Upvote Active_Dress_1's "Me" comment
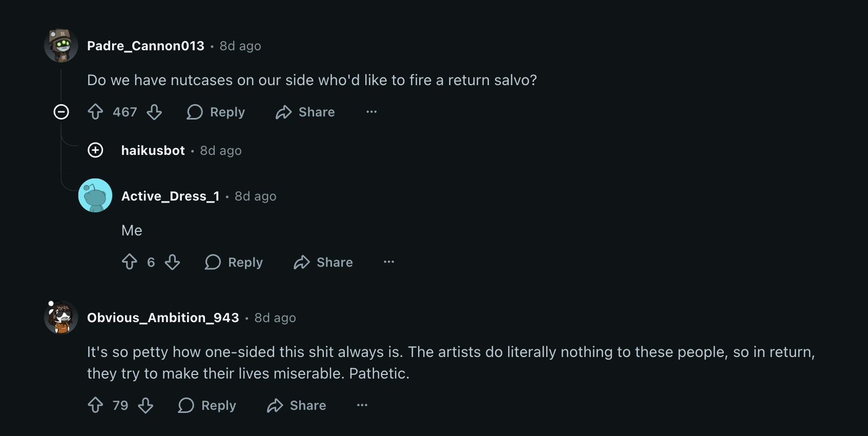Viewport: 868px width, 436px height. click(130, 262)
